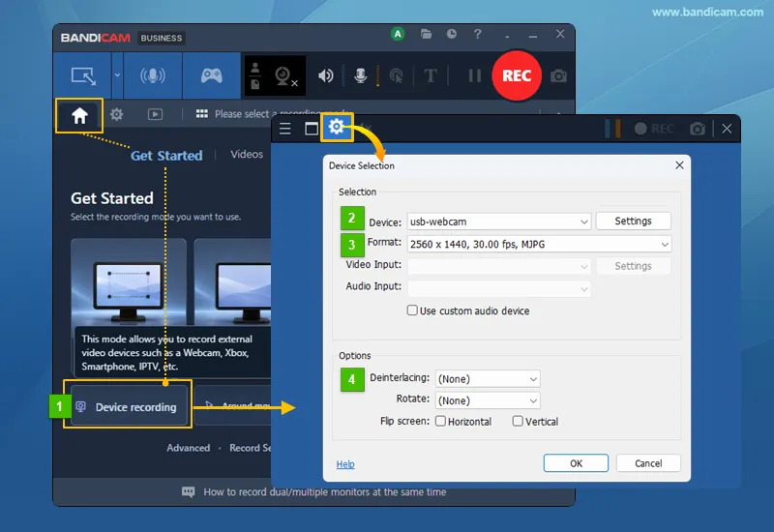Start recording with the red REC button
774x532 pixels.
point(517,75)
